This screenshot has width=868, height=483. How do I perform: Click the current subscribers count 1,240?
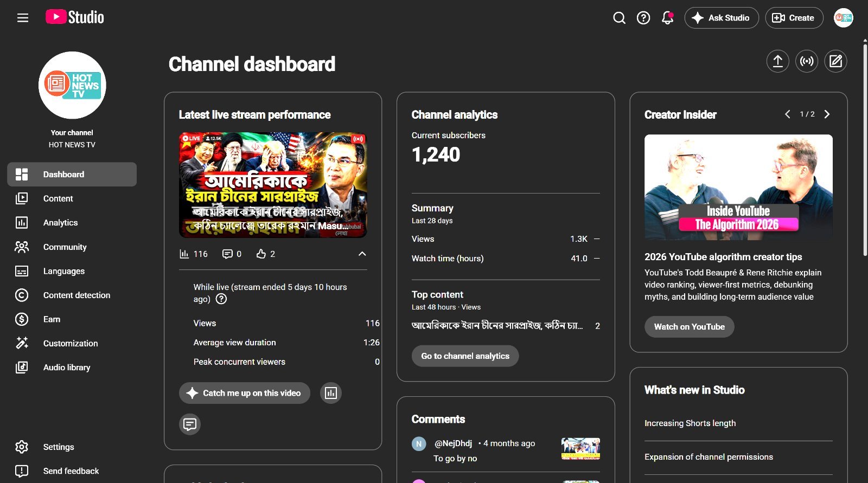click(436, 155)
